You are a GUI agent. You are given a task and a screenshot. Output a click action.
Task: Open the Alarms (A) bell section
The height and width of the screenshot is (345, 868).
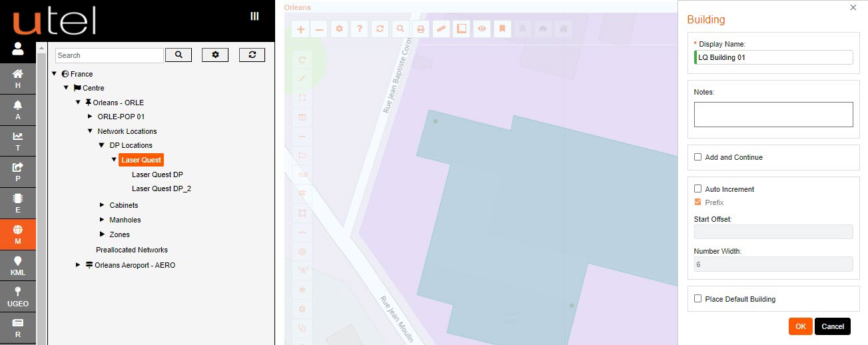tap(18, 110)
